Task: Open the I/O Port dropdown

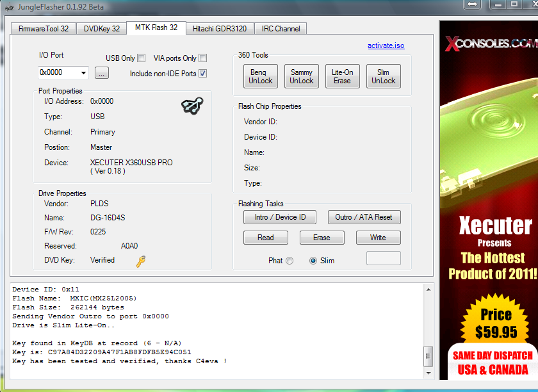Action: (83, 73)
